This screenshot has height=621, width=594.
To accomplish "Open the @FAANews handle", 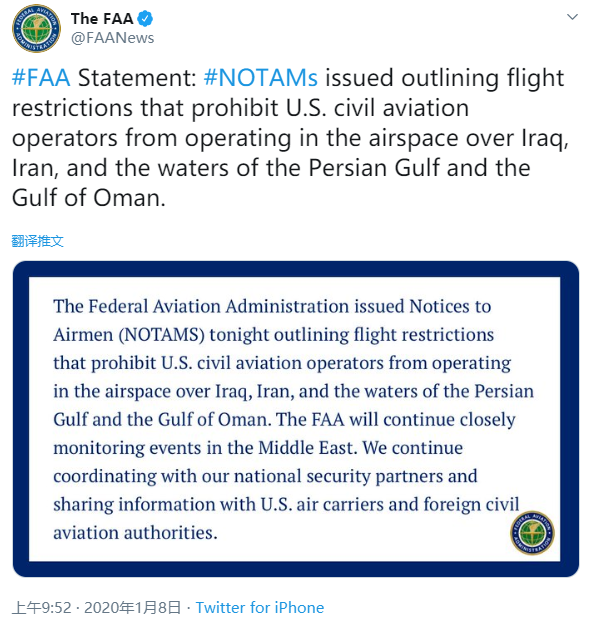I will coord(112,38).
